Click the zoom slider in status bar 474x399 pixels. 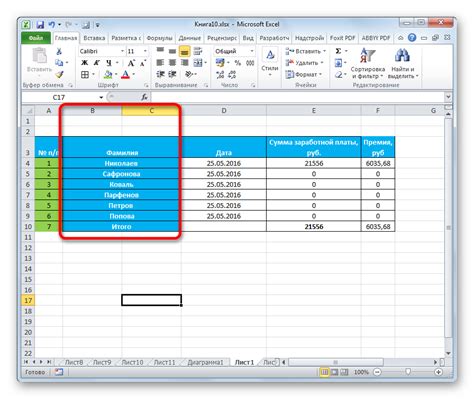408,372
